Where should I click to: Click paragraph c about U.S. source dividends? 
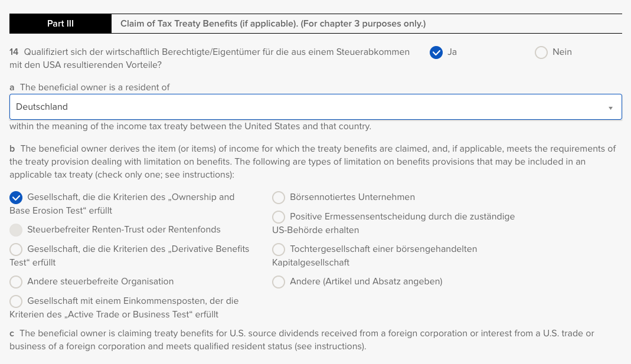click(302, 340)
